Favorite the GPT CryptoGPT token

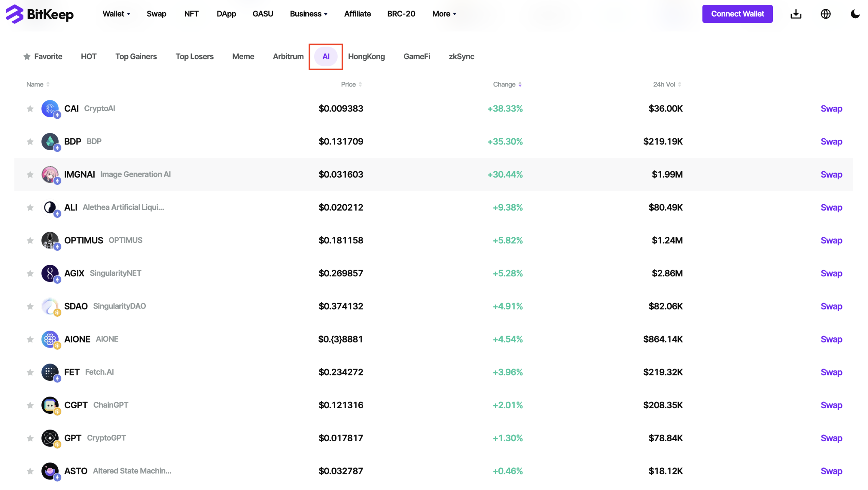(30, 438)
